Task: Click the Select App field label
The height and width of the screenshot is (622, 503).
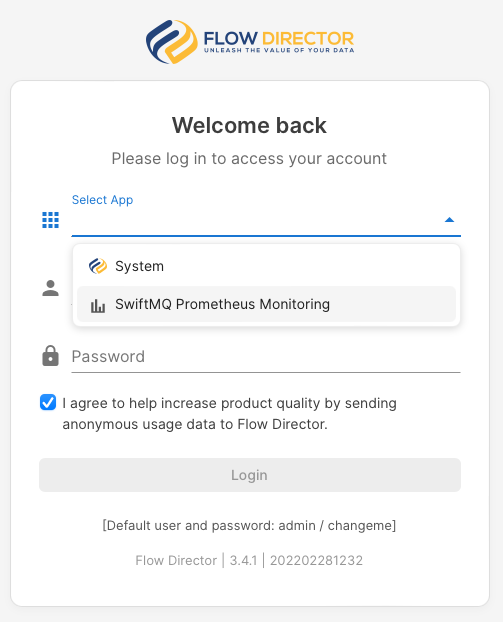Action: coord(102,200)
